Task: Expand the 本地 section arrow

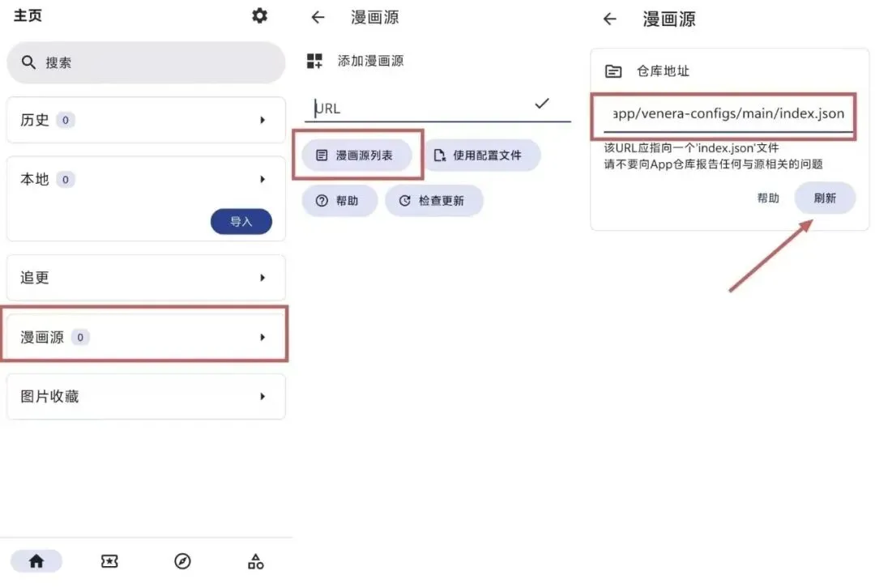Action: 262,179
